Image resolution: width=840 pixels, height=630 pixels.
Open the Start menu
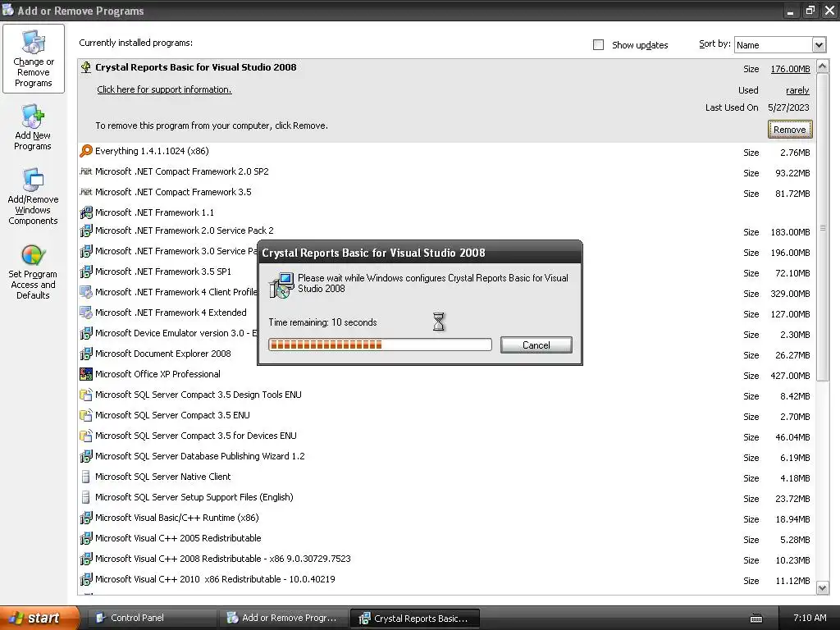[39, 618]
